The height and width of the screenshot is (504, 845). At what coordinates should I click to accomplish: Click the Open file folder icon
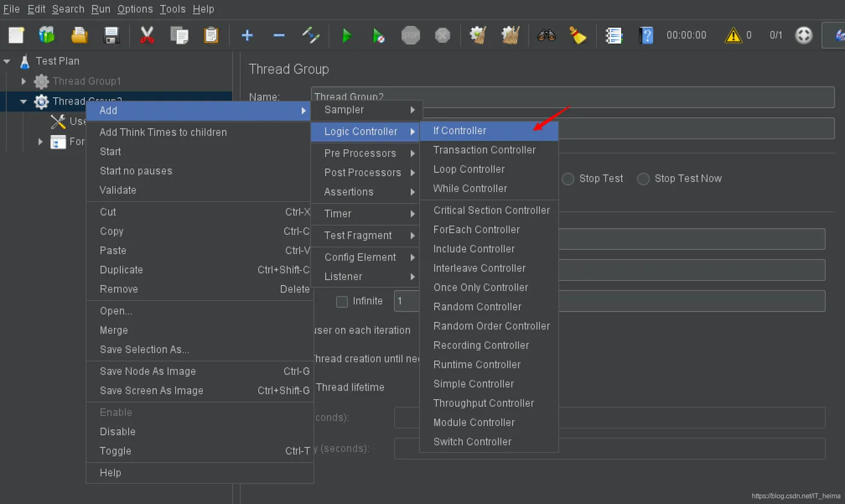(x=79, y=35)
